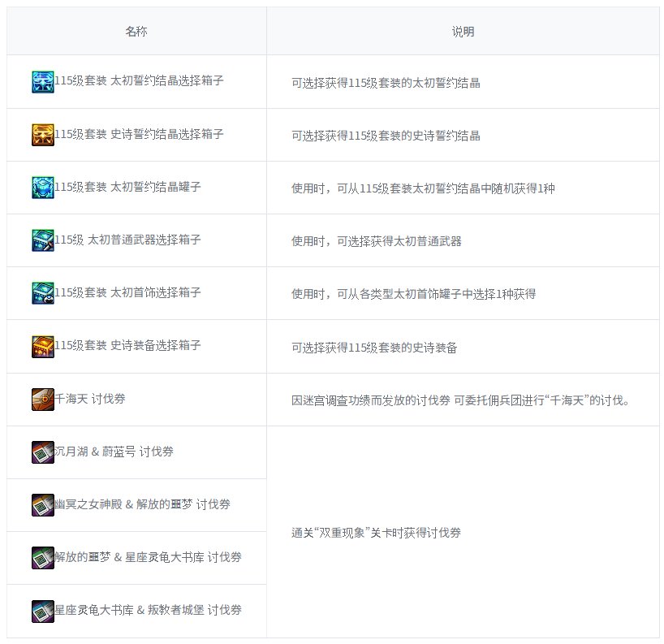Image resolution: width=664 pixels, height=644 pixels.
Task: Click the 史诗誓约结晶选择箱子 orange icon
Action: 43,135
